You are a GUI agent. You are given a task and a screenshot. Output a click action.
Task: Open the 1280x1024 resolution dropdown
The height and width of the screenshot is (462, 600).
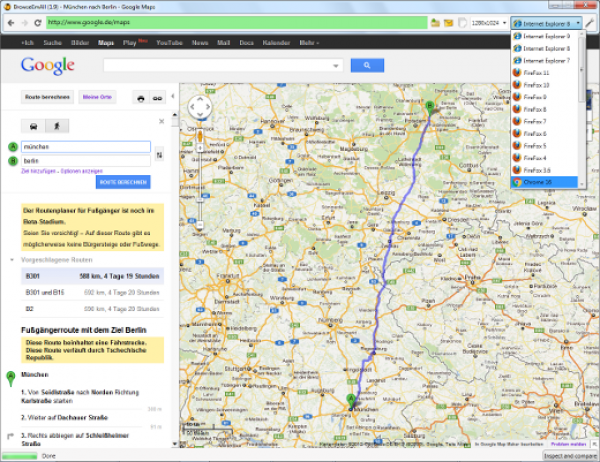point(489,23)
